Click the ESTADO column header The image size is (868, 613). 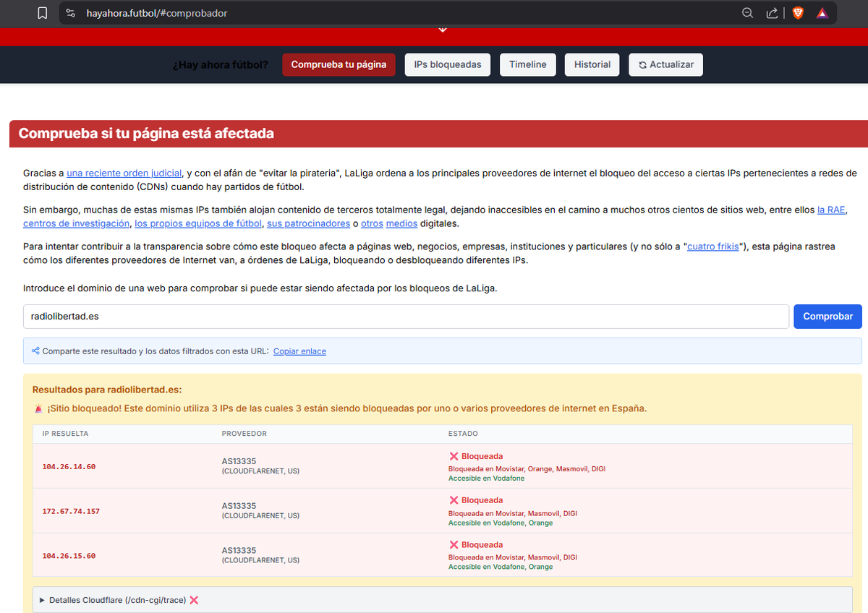coord(463,434)
